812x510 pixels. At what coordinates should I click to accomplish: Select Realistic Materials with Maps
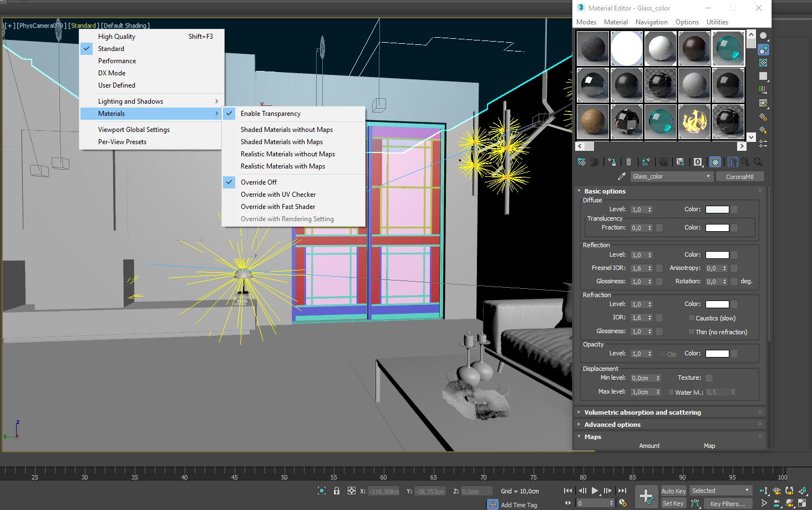[x=283, y=166]
